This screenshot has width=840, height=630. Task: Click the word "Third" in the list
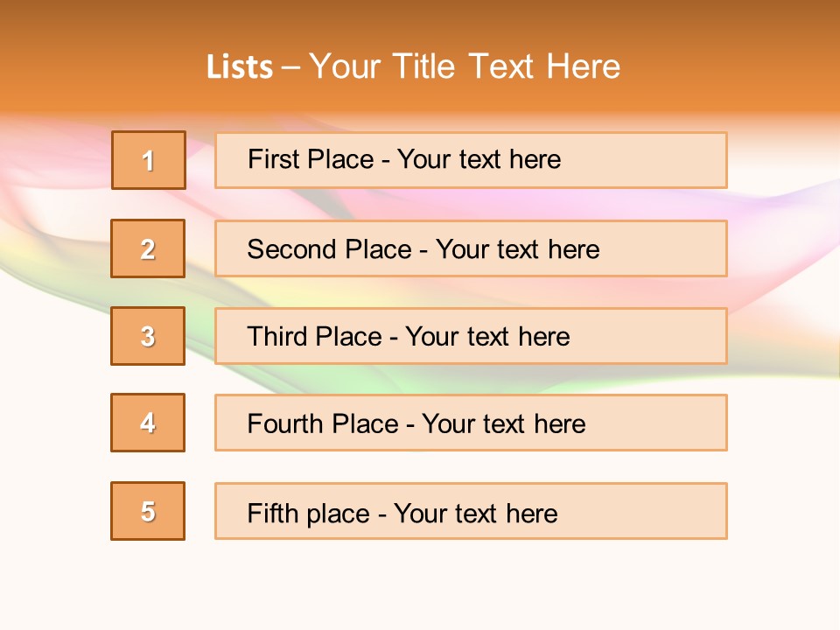coord(279,337)
